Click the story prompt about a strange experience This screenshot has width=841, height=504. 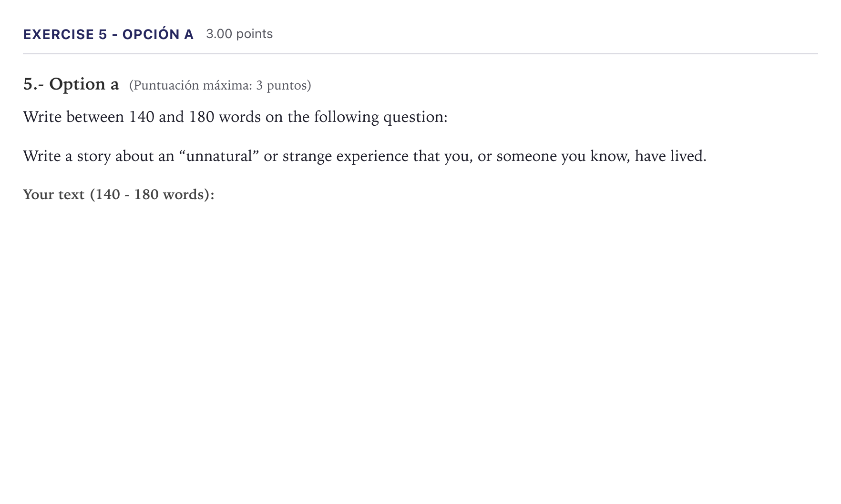(x=365, y=156)
